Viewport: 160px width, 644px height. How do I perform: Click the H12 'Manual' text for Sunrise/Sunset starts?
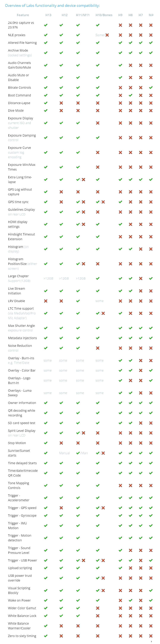pyautogui.click(x=64, y=453)
